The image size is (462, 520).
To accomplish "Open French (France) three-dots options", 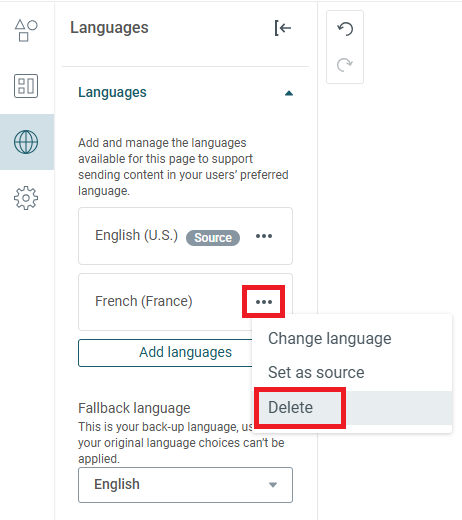I will click(264, 302).
